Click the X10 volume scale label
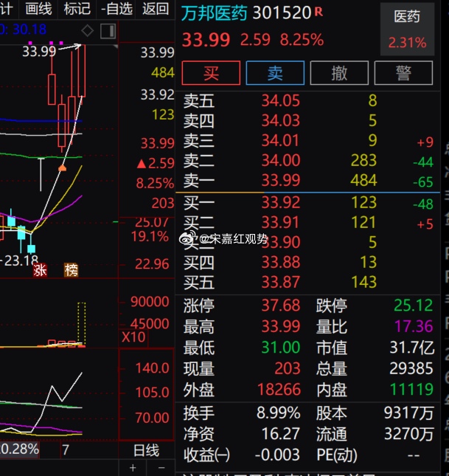 click(x=133, y=337)
